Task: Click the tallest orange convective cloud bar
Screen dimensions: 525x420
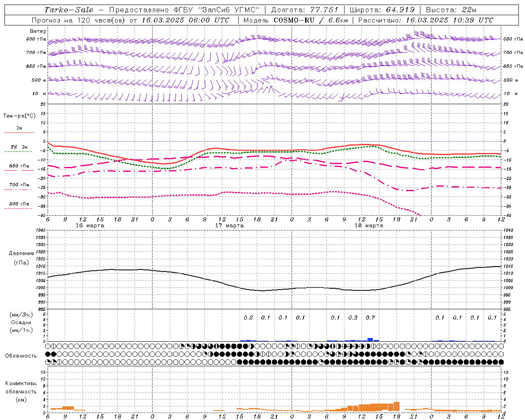Action: click(x=397, y=406)
